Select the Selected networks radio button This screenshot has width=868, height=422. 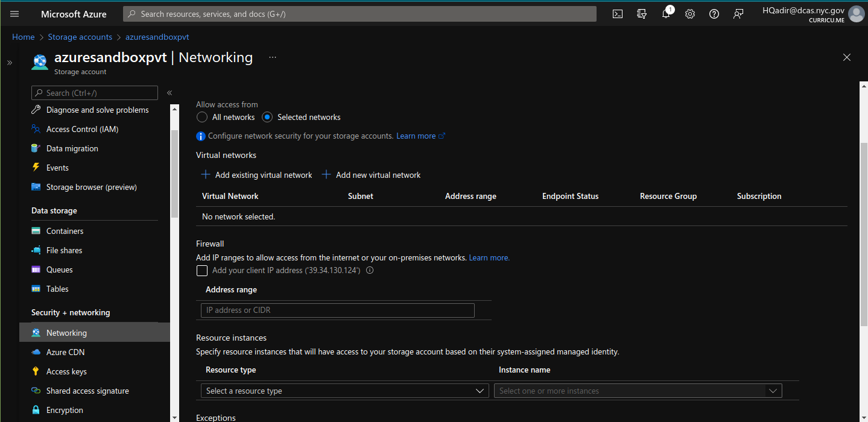267,117
